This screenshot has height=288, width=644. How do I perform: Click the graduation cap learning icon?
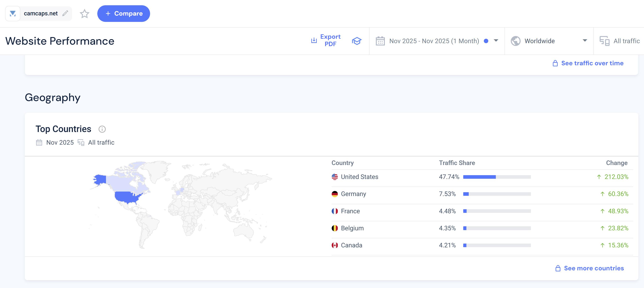coord(356,41)
